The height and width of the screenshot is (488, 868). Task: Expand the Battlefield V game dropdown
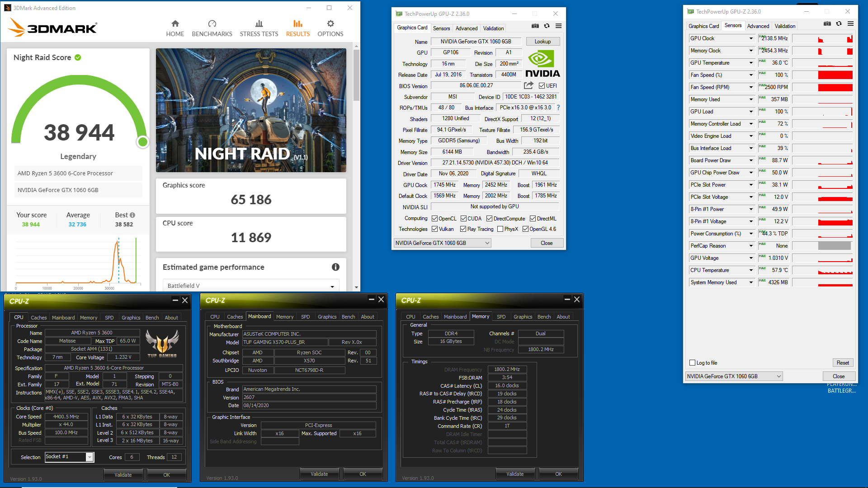pos(251,286)
